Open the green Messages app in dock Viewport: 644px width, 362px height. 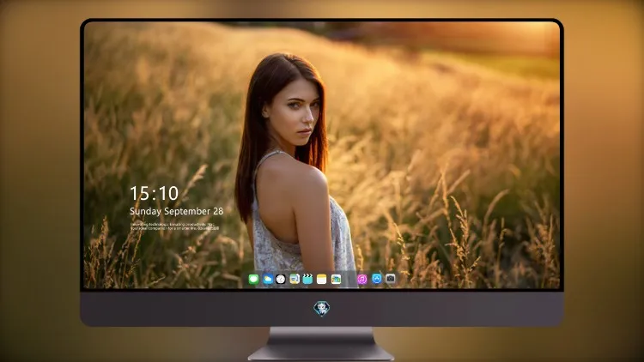254,279
